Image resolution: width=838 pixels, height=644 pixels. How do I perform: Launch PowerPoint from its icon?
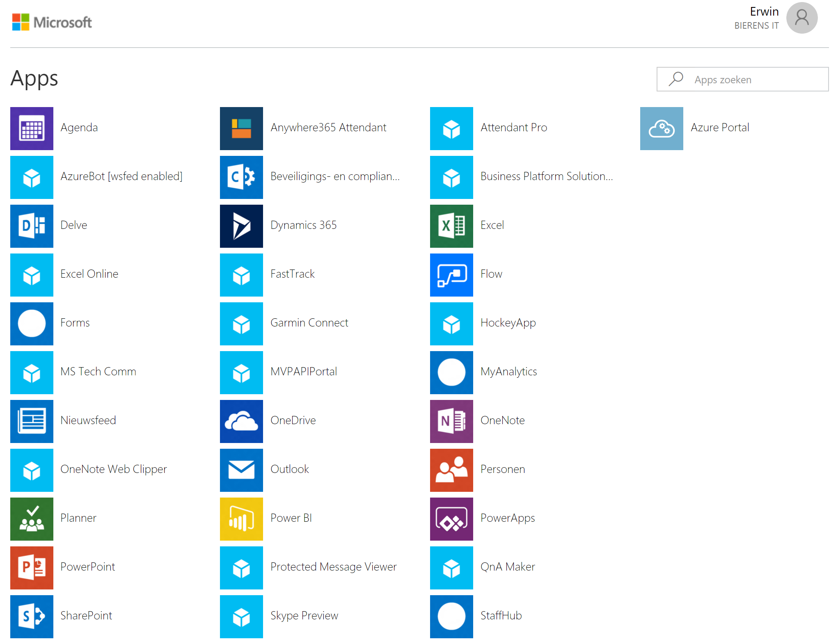point(32,568)
